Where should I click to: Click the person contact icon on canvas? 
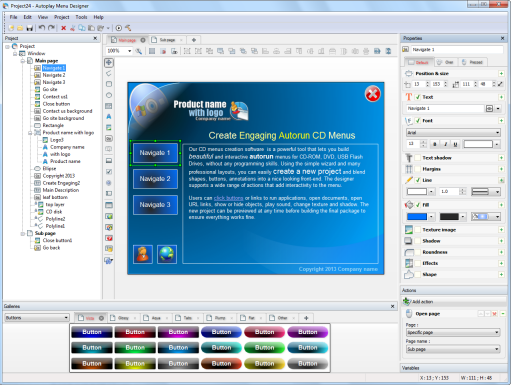click(143, 254)
